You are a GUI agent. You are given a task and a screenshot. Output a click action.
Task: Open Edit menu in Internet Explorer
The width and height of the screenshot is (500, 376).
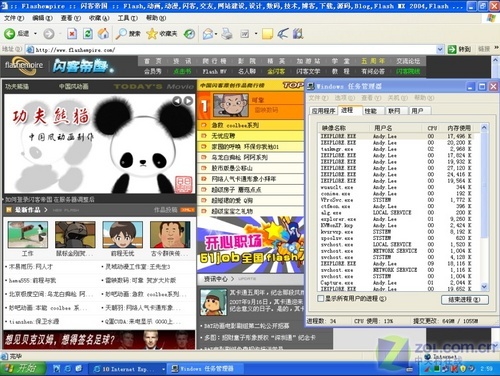coord(42,18)
